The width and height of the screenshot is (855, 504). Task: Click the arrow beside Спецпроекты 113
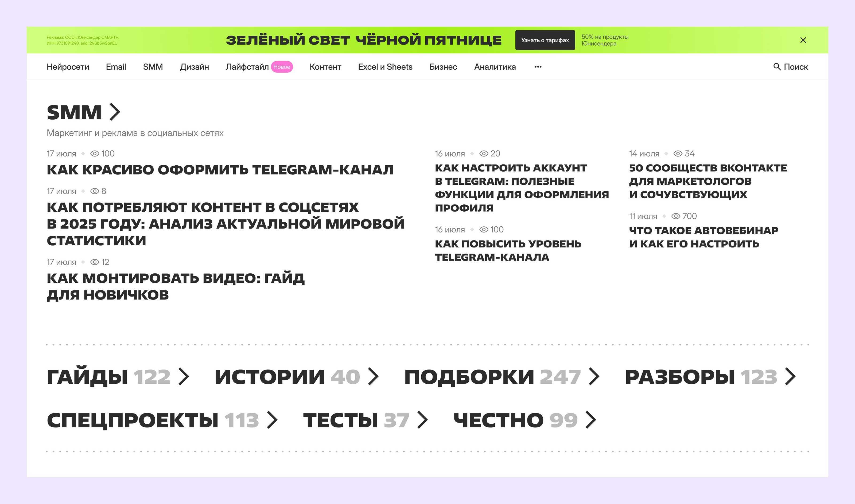pos(272,420)
